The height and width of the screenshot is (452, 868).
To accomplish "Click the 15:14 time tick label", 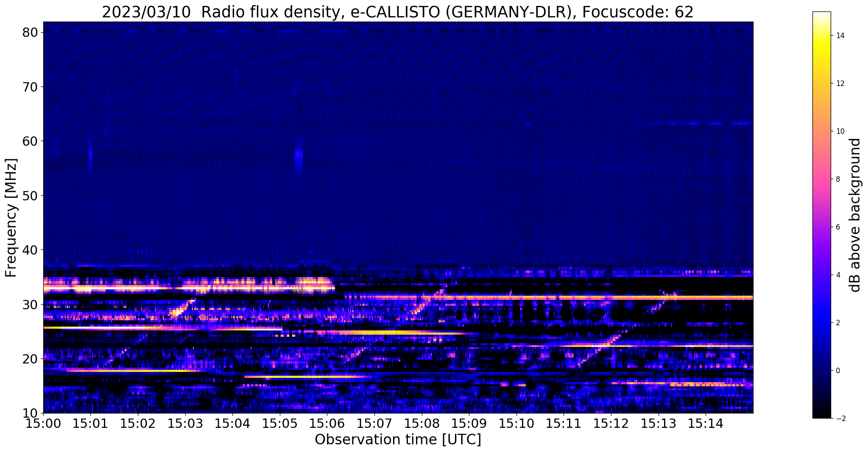I will coord(706,423).
